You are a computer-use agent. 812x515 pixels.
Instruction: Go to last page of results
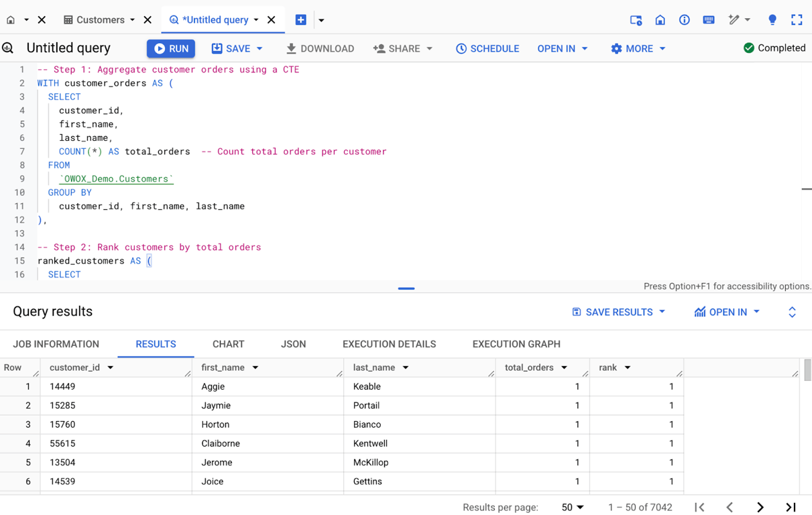click(x=791, y=507)
